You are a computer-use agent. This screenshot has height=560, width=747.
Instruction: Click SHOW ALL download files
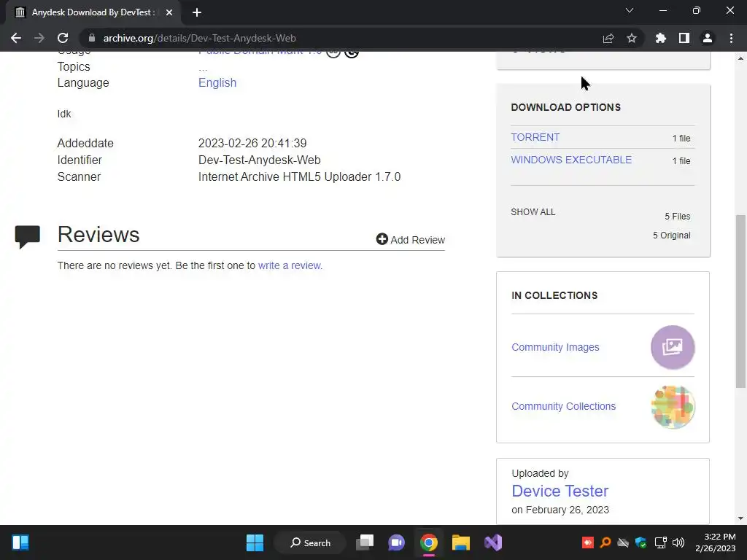click(533, 212)
